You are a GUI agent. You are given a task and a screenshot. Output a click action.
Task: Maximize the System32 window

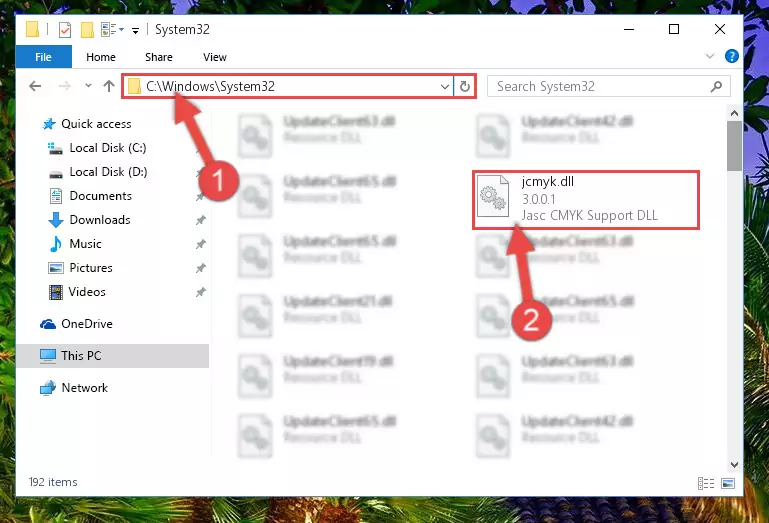coord(674,29)
